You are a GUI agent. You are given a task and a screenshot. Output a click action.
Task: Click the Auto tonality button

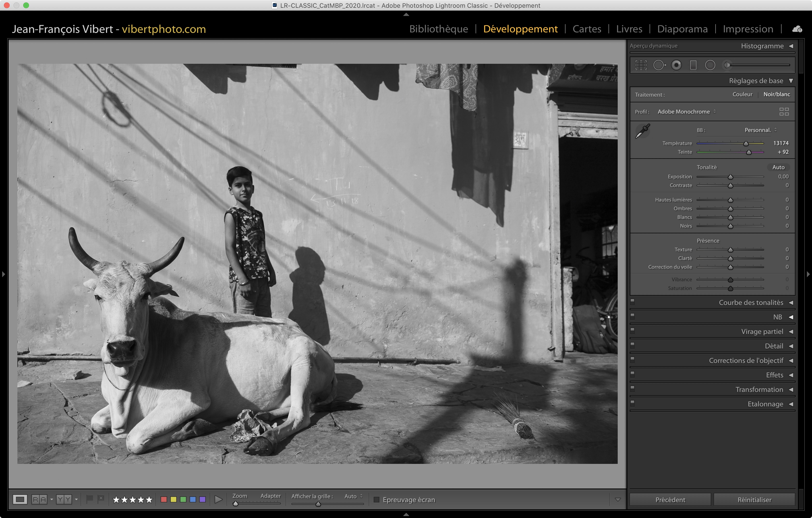[x=778, y=167]
